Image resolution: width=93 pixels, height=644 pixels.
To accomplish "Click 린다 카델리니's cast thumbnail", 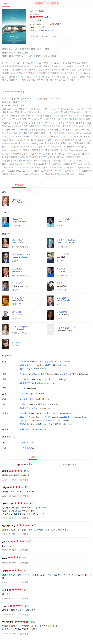I will point(6,243).
